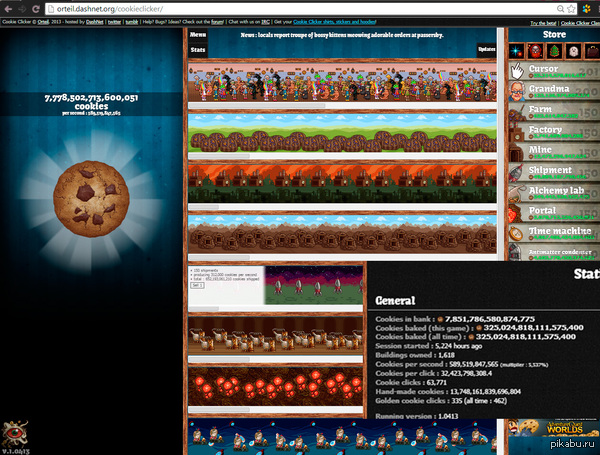Viewport: 600px width, 455px height.
Task: Click the big chocolate chip cookie
Action: [93, 198]
